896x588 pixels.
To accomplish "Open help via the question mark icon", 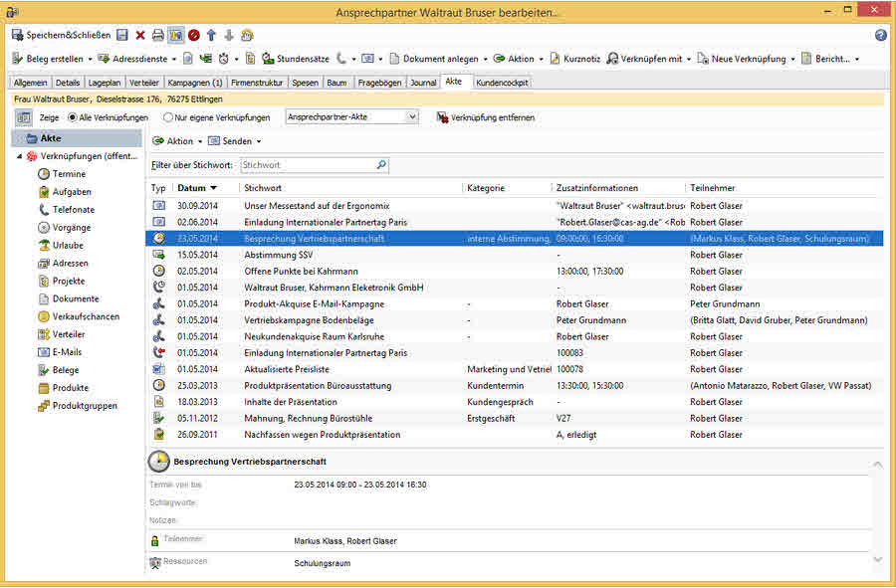I will click(x=880, y=35).
